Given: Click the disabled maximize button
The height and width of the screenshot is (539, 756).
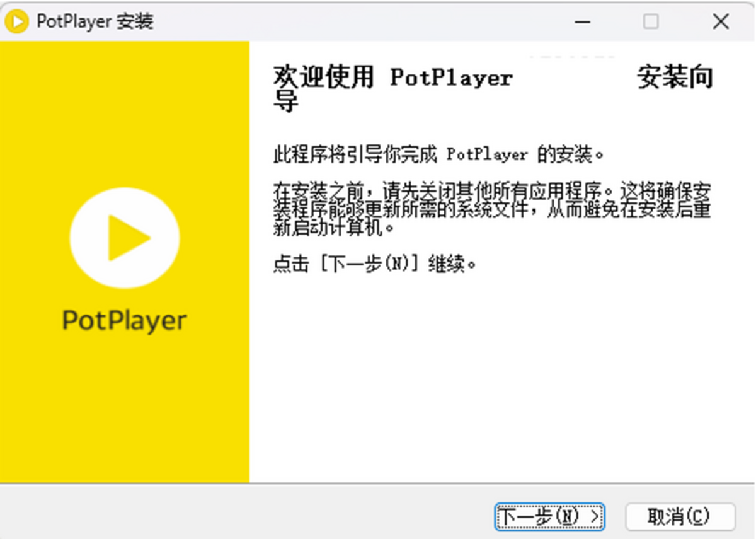Looking at the screenshot, I should coord(651,21).
